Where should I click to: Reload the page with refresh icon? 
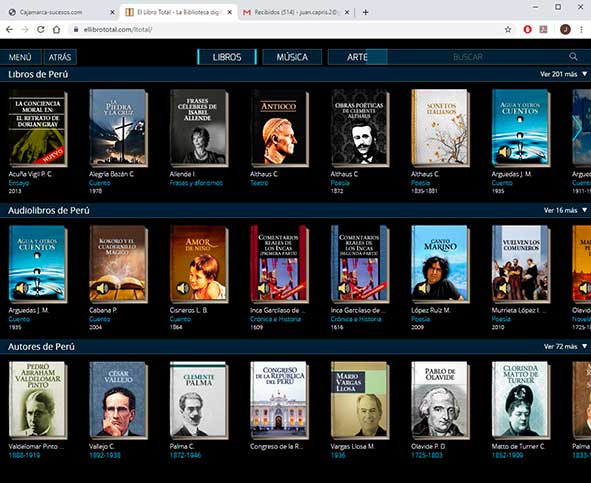pos(41,29)
